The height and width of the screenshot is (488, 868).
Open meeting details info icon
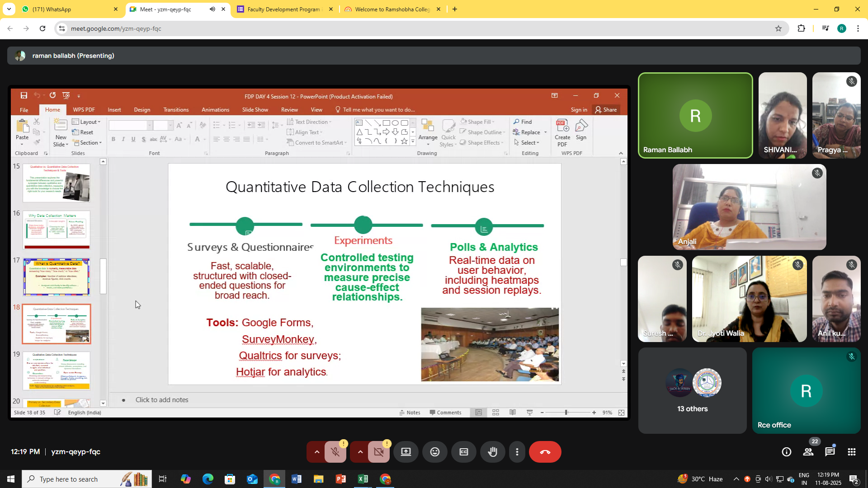786,452
